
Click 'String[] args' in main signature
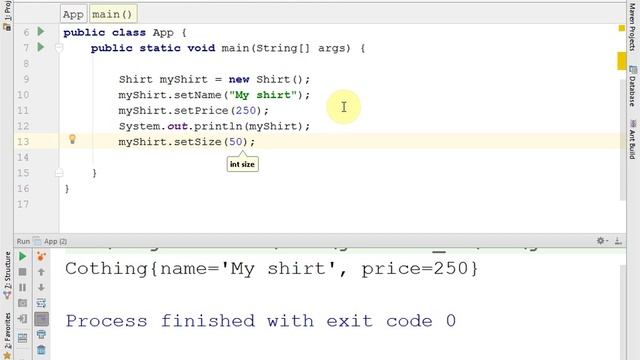(x=302, y=48)
